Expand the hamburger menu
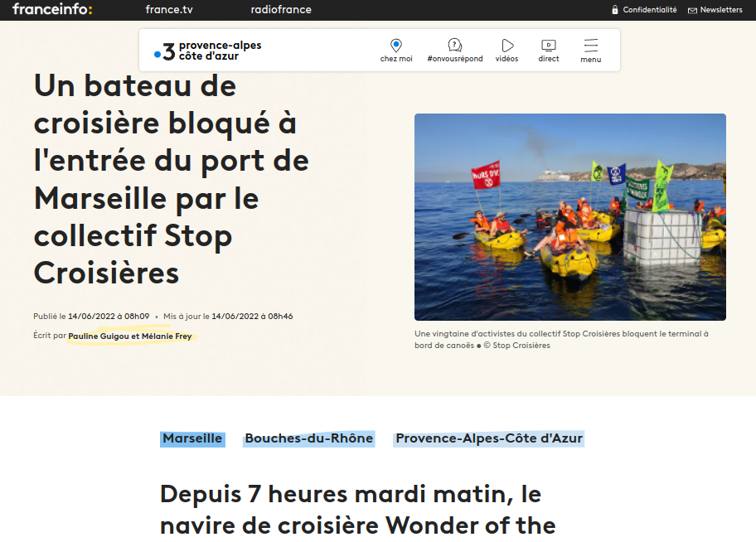 coord(590,46)
